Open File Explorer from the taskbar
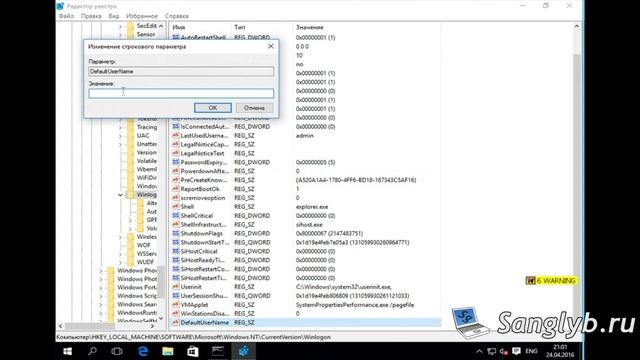 coord(168,351)
